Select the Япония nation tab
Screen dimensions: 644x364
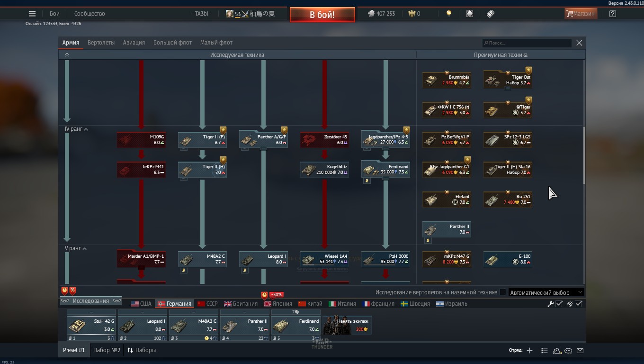[x=278, y=304]
